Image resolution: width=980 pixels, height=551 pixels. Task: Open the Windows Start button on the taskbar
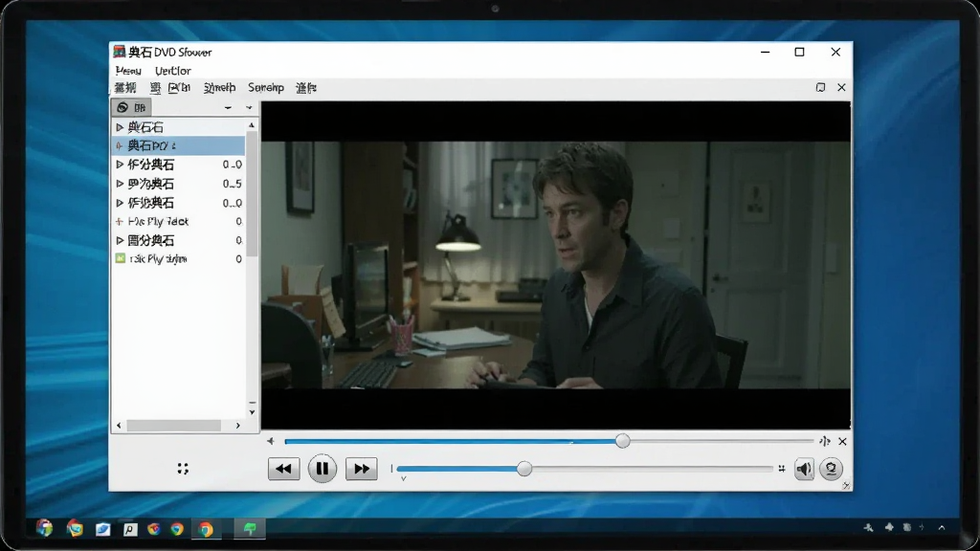(x=44, y=528)
